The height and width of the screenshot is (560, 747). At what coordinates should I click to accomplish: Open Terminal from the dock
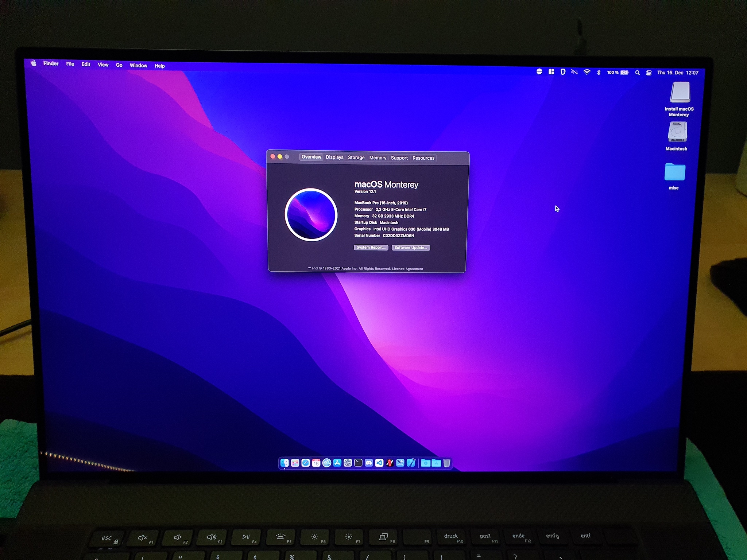pos(358,463)
